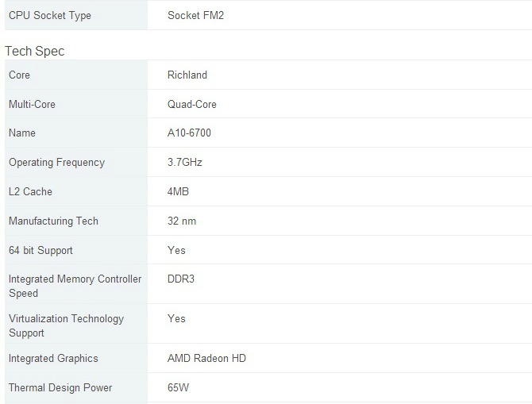The height and width of the screenshot is (404, 532).
Task: Click the "A10-6700" processor name
Action: 189,133
